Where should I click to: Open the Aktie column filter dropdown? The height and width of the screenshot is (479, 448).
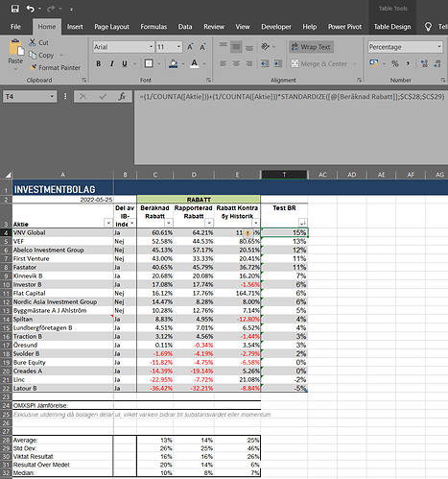coord(108,223)
